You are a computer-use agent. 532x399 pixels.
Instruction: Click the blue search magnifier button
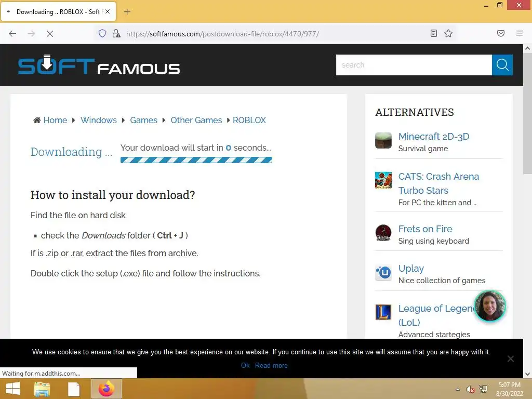(x=502, y=65)
